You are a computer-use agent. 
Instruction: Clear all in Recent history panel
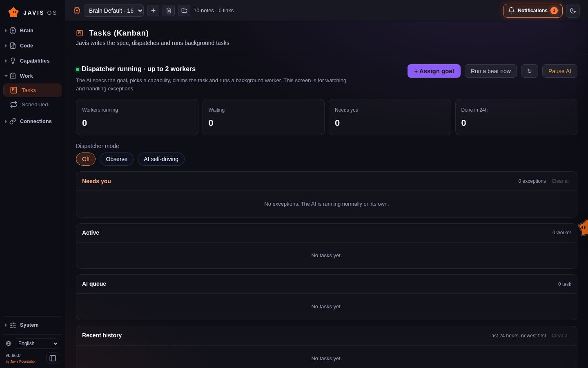[561, 336]
